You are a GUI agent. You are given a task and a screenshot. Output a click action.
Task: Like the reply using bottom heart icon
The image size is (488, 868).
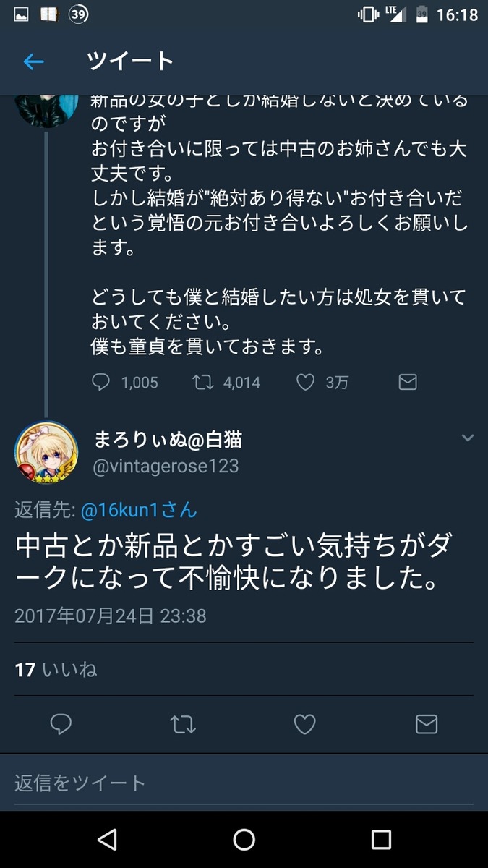pos(304,724)
